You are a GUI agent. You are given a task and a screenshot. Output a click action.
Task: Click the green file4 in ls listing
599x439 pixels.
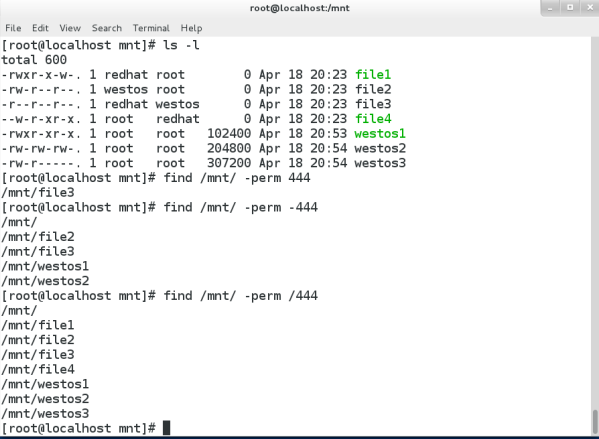pos(373,119)
